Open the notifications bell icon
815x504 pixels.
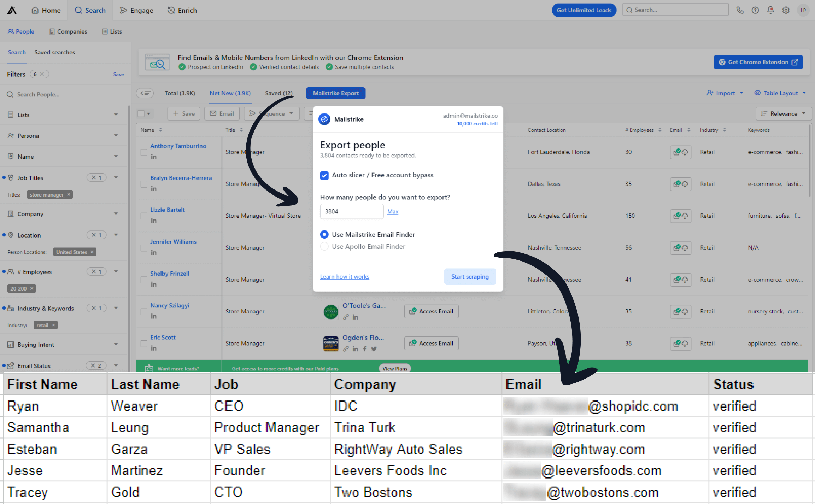[x=770, y=10]
